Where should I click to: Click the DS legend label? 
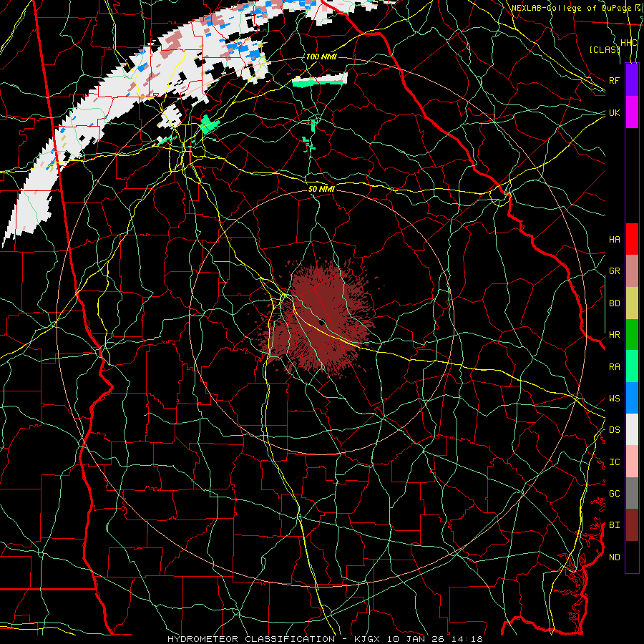(x=614, y=430)
